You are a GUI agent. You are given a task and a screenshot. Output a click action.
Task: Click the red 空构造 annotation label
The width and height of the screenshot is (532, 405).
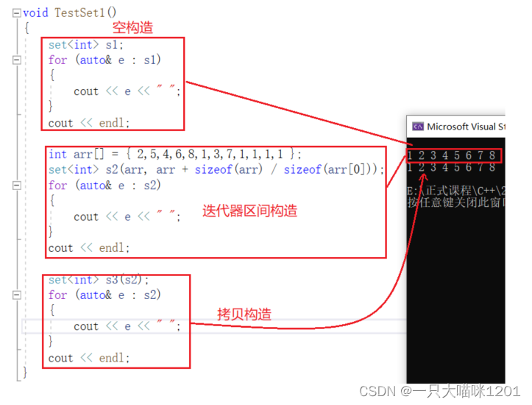(132, 27)
